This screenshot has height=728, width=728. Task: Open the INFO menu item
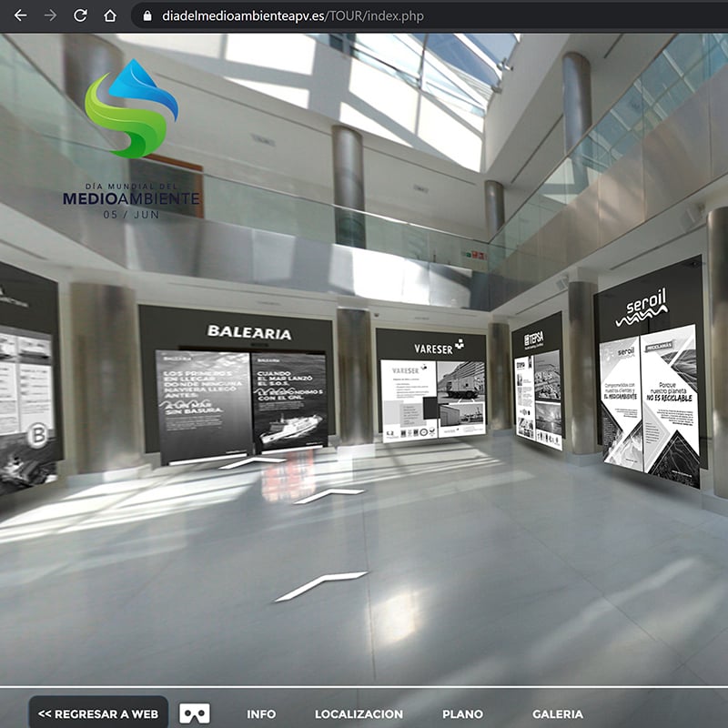261,714
